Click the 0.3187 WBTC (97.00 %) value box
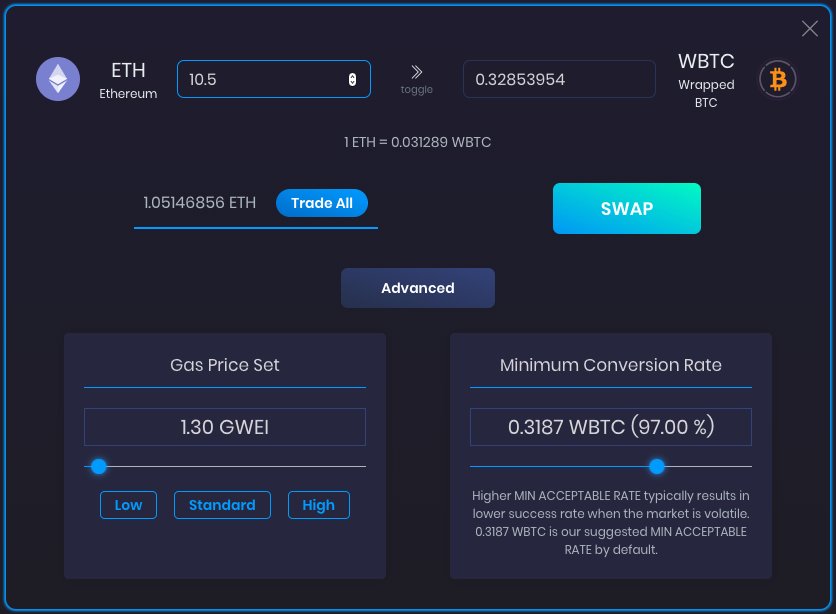The height and width of the screenshot is (614, 836). 611,427
